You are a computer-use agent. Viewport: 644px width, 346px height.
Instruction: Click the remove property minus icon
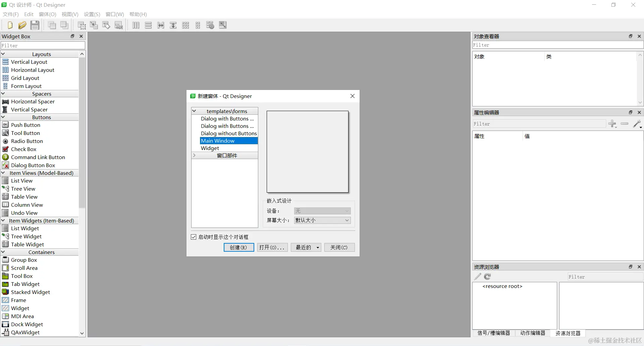pyautogui.click(x=625, y=123)
